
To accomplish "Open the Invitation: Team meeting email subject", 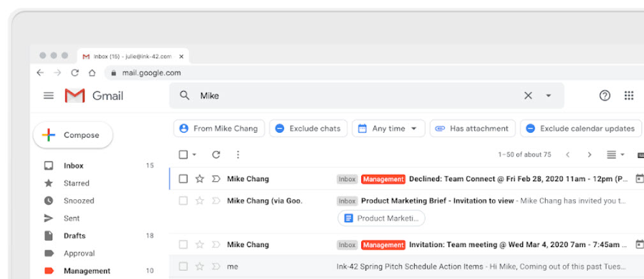I will pyautogui.click(x=518, y=245).
